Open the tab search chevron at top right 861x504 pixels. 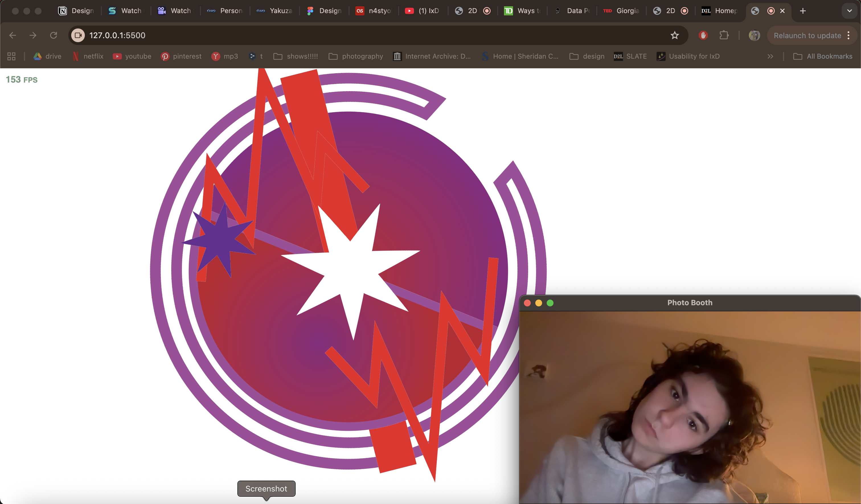[x=849, y=11]
